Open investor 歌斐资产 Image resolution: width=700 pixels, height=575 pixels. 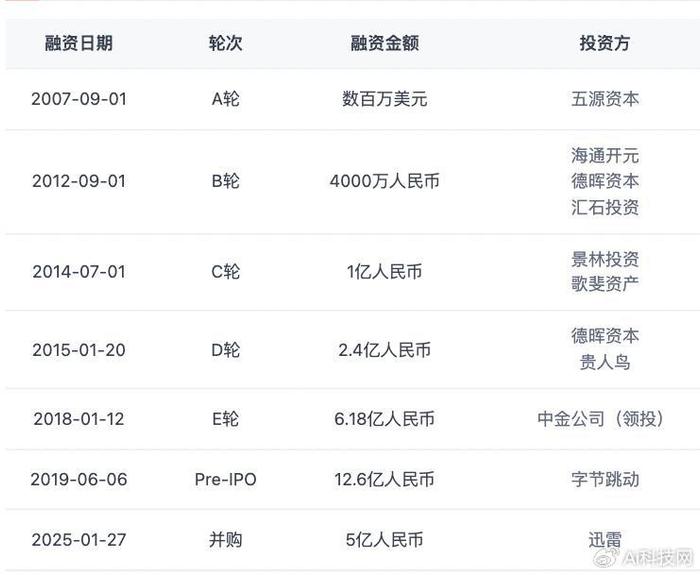[605, 284]
